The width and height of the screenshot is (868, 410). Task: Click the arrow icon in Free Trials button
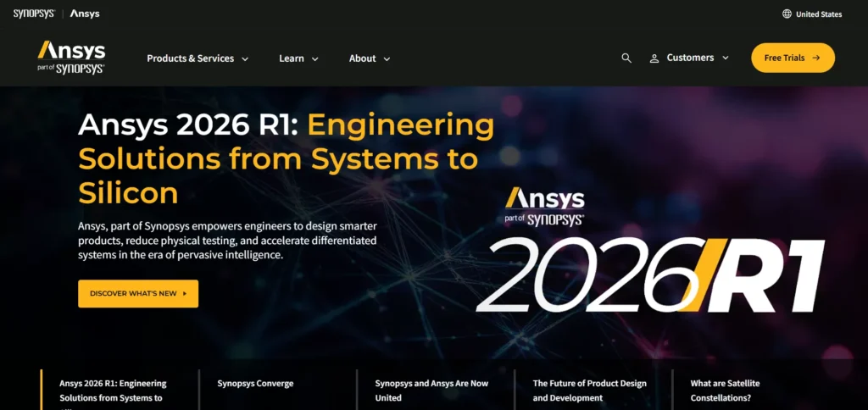click(x=816, y=58)
